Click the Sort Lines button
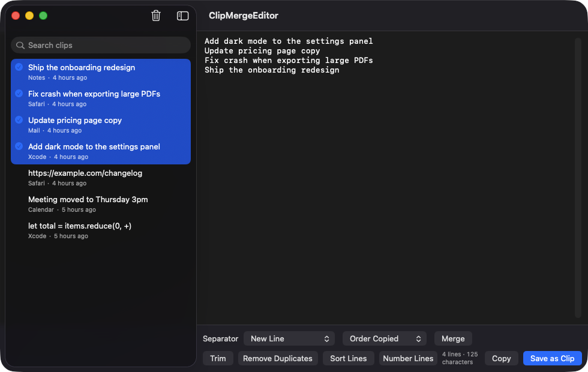Screen dimensions: 588x372 (x=349, y=359)
